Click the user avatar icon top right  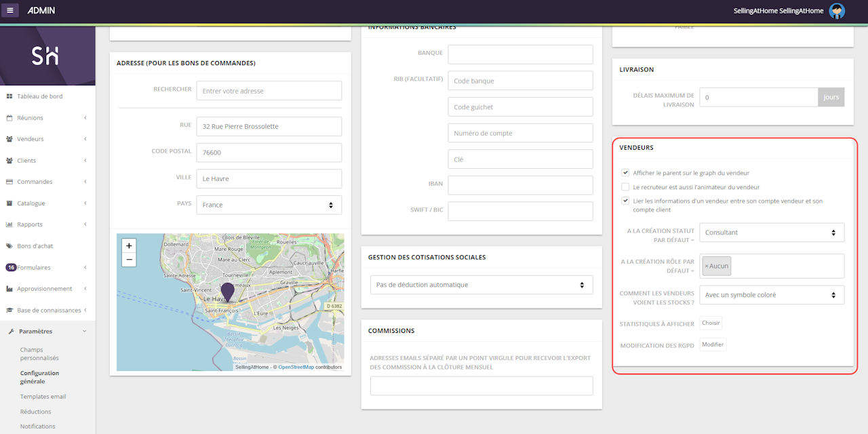click(x=837, y=11)
